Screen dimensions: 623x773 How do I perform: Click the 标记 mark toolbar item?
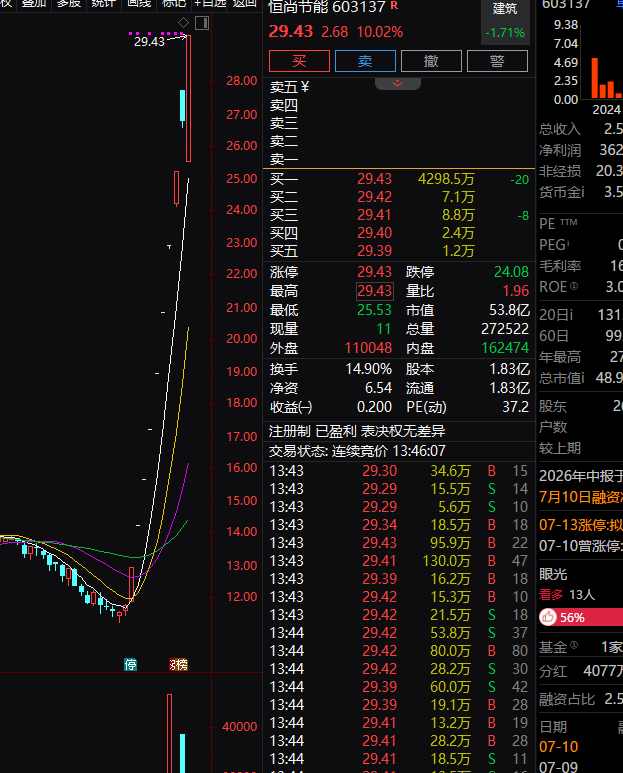tap(173, 3)
